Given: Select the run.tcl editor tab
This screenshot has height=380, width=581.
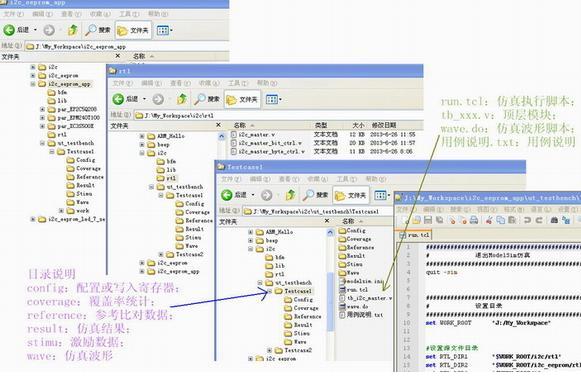Looking at the screenshot, I should (x=415, y=235).
